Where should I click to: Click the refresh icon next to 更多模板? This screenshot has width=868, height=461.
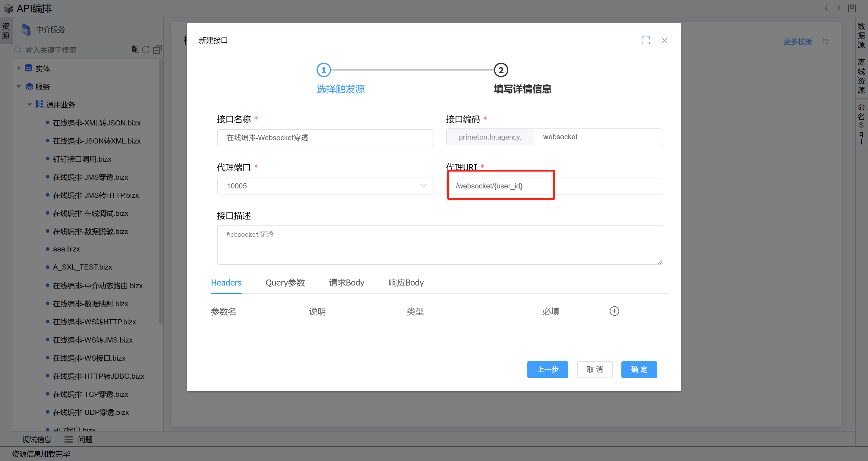tap(825, 42)
